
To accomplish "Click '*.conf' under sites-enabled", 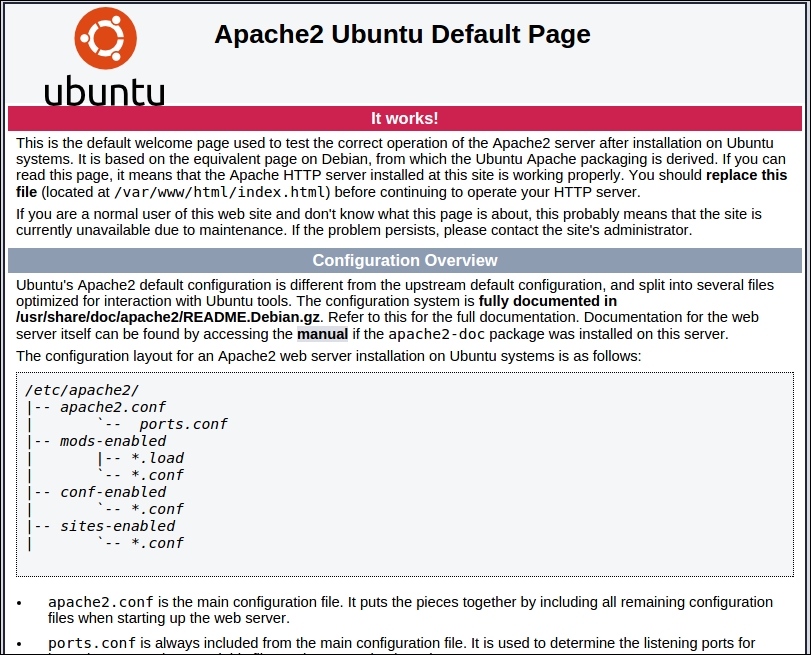I will tap(157, 543).
